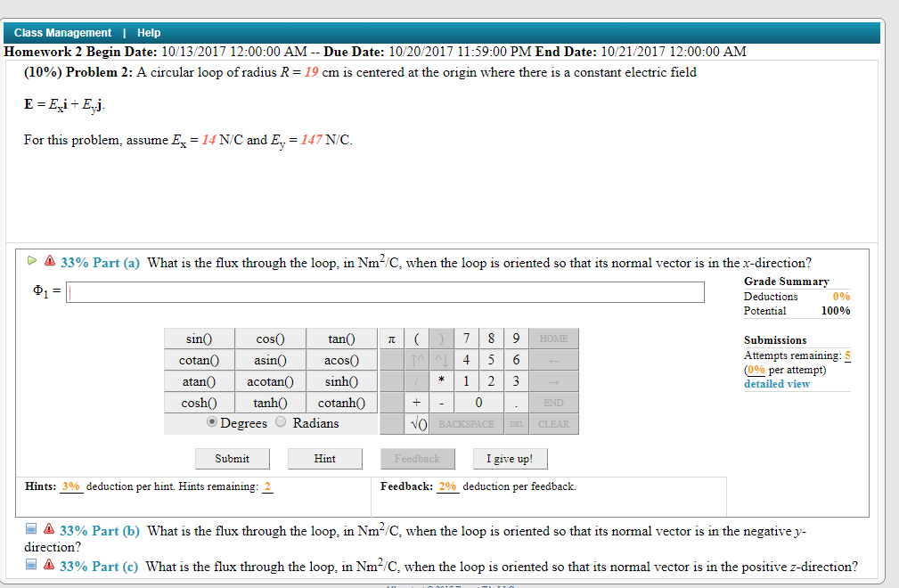Open the Class Management menu
This screenshot has height=588, width=899.
(x=61, y=32)
